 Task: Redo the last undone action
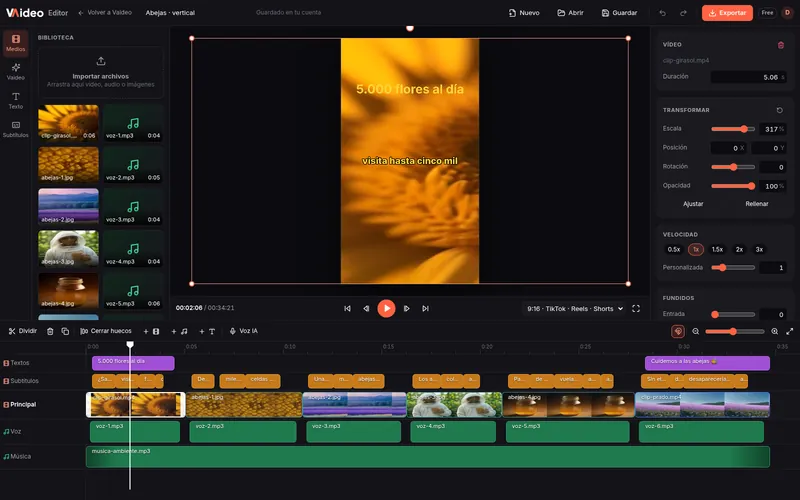pyautogui.click(x=683, y=13)
